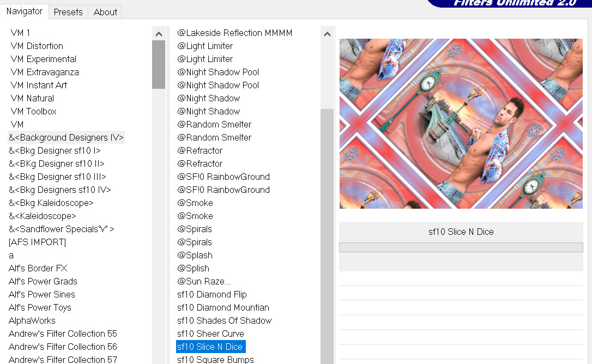Select [AFS IMPORT] category
Image resolution: width=592 pixels, height=364 pixels.
pos(37,242)
